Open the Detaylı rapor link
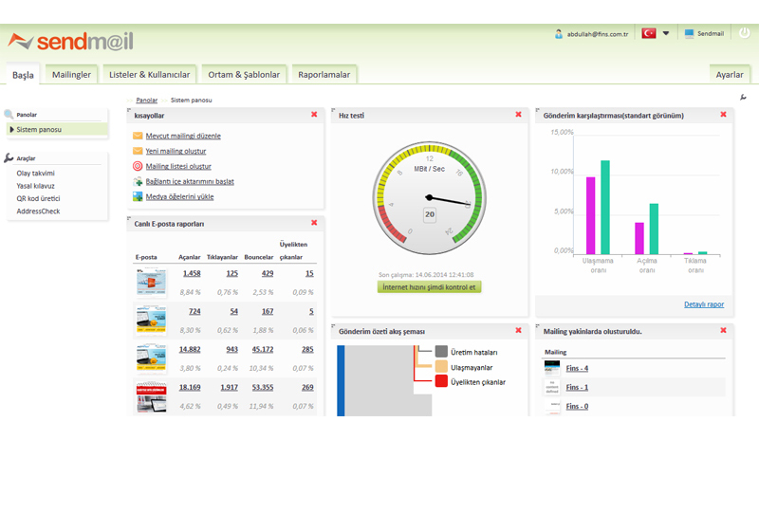The width and height of the screenshot is (759, 532). coord(703,304)
